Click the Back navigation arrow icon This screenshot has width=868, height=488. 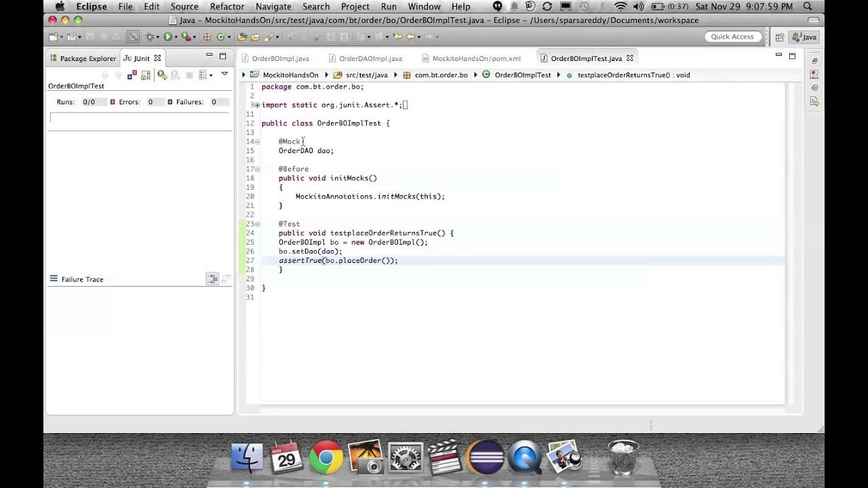click(x=410, y=37)
